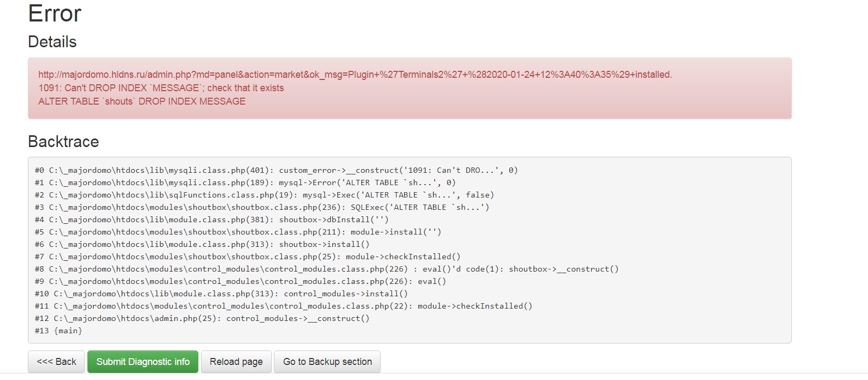Click the majordomo.hldns.ru URL in the error box

(355, 75)
